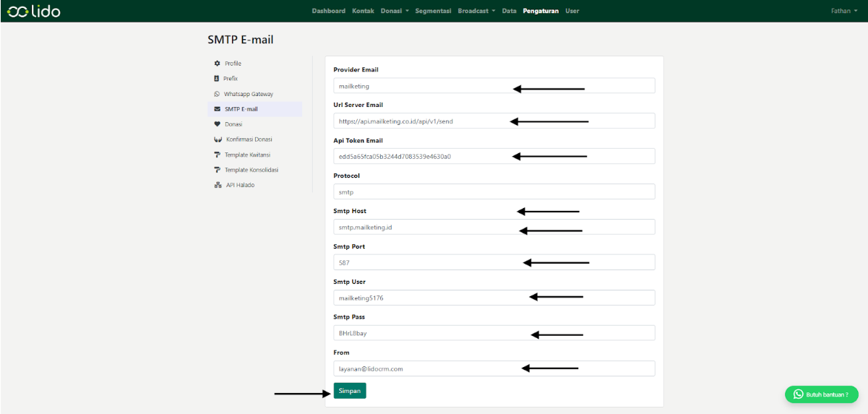Click the Lido logo icon
Screen dimensions: 868x414
(16, 11)
